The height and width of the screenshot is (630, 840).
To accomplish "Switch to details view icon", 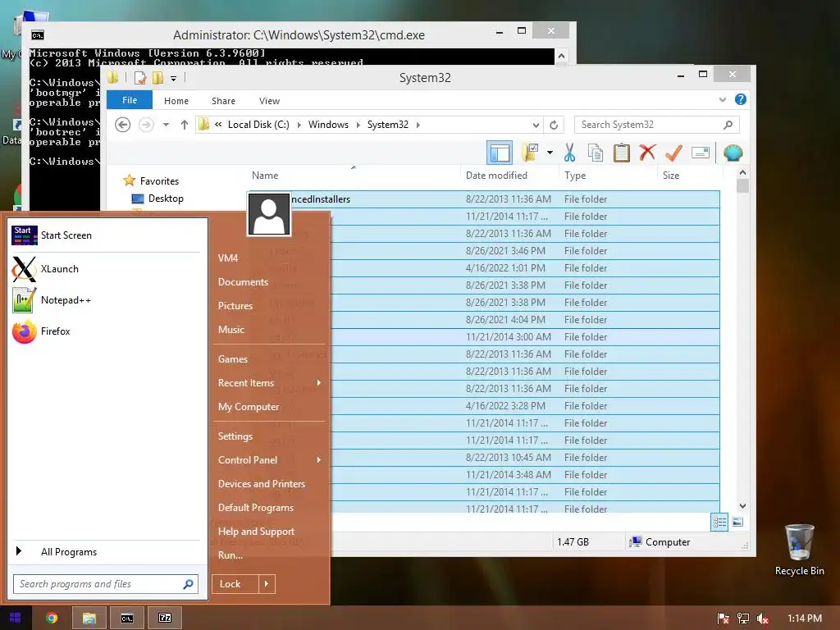I will pos(719,522).
